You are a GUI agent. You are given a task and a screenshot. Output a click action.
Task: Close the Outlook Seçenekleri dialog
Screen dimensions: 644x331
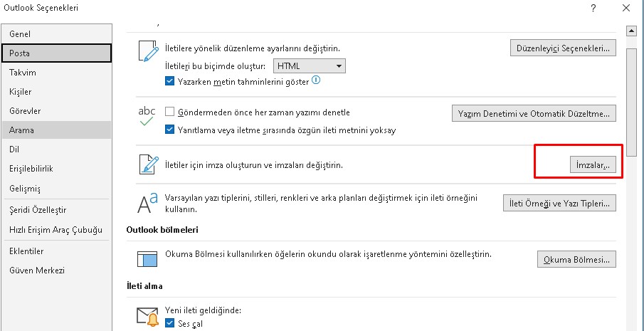coord(626,8)
